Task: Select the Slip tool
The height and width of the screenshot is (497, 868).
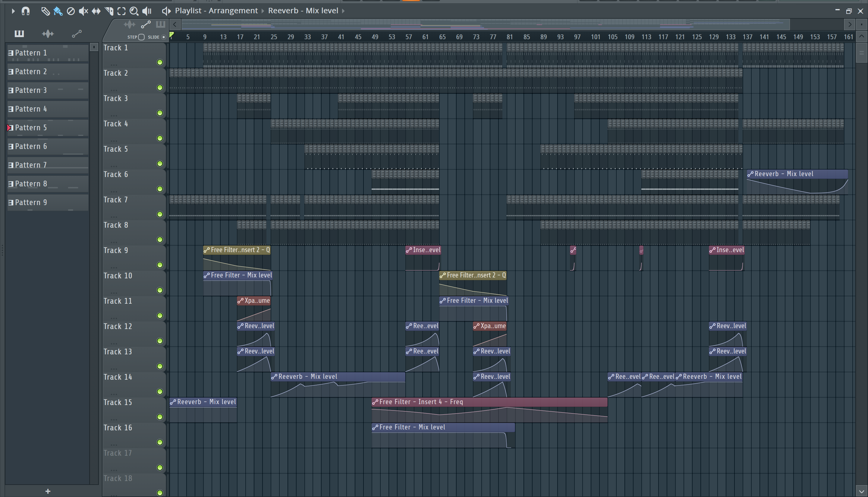Action: coord(96,11)
